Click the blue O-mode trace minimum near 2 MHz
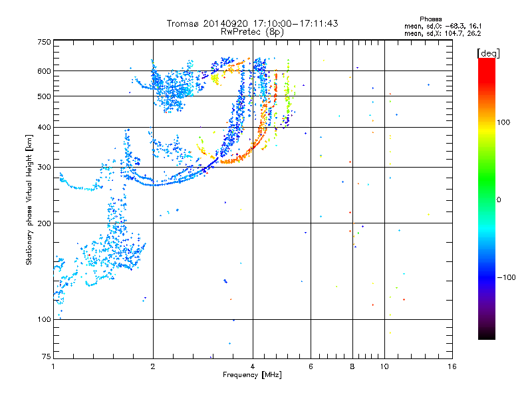This screenshot has width=532, height=399. tap(154, 185)
